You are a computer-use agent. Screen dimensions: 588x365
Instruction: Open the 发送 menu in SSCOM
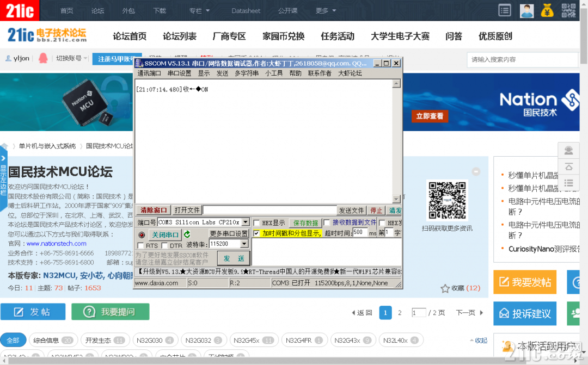(x=222, y=73)
